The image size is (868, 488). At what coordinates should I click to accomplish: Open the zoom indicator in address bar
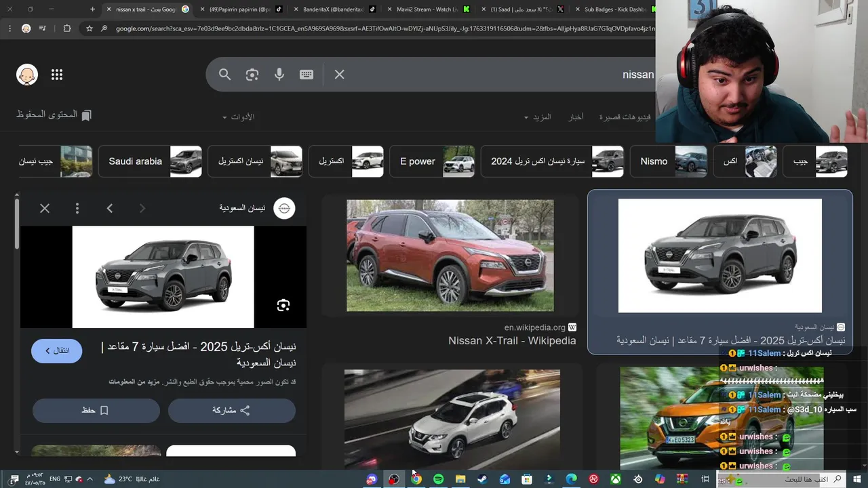point(104,28)
